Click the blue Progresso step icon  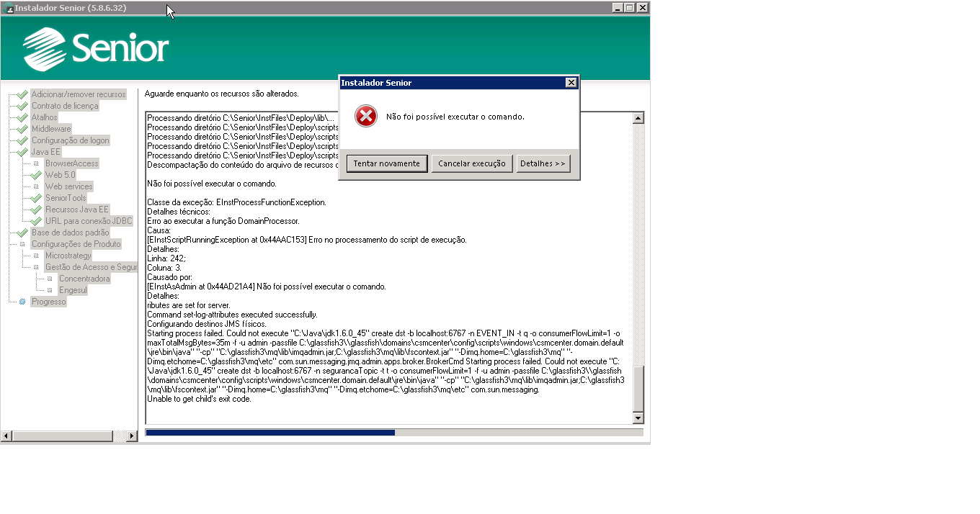(22, 302)
